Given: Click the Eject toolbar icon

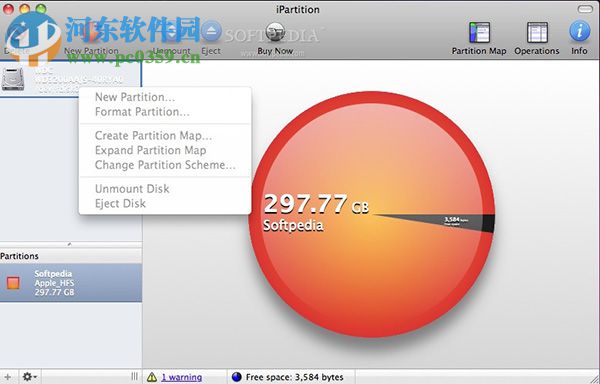Looking at the screenshot, I should [x=211, y=31].
